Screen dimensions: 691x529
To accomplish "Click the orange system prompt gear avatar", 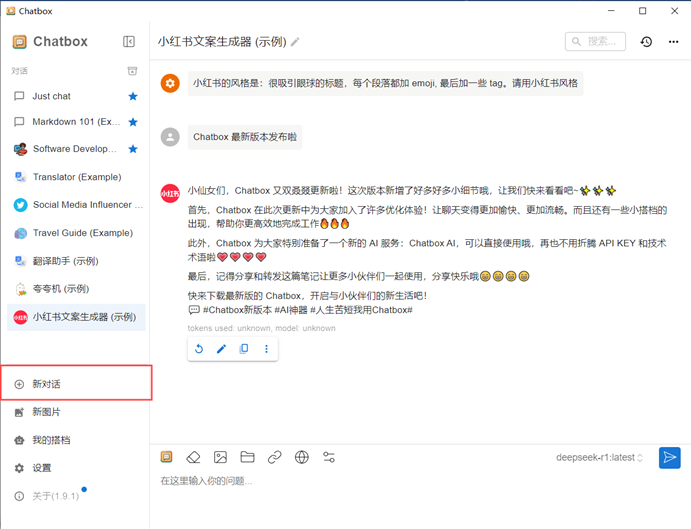I will coord(170,83).
